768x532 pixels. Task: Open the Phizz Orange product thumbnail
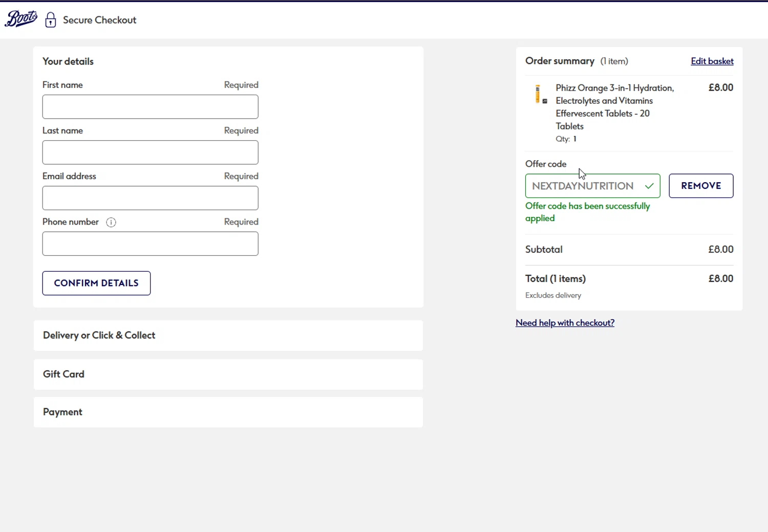click(x=541, y=95)
